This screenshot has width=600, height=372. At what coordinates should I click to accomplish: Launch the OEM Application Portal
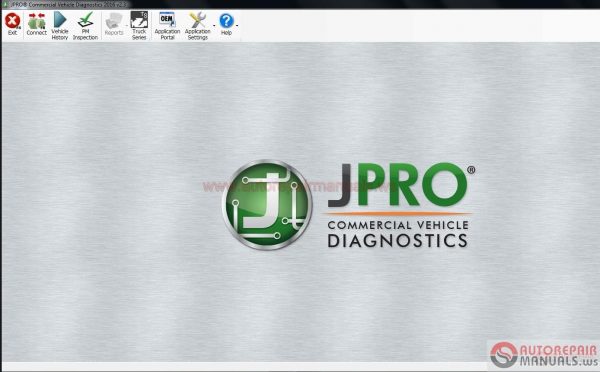(167, 25)
